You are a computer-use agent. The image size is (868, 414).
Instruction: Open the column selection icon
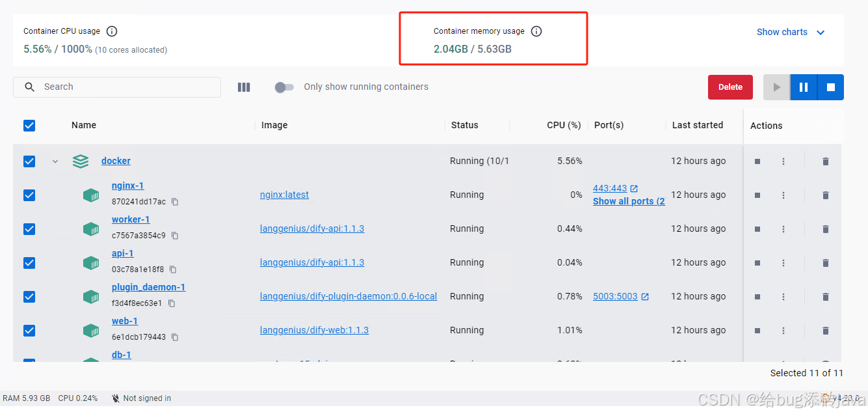tap(244, 87)
